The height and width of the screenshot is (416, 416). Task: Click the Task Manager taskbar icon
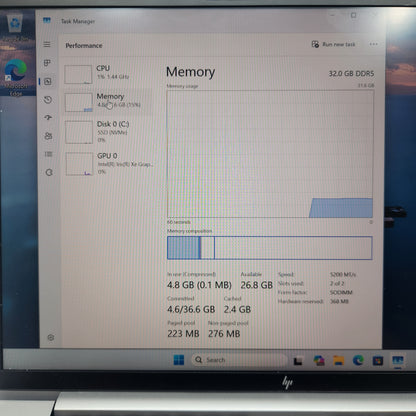point(398,361)
